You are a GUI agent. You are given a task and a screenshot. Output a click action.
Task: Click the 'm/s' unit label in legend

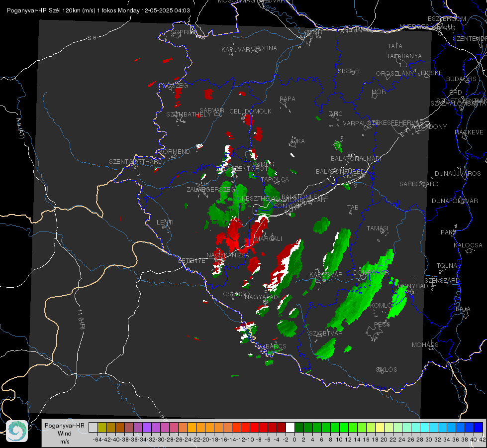tap(64, 441)
